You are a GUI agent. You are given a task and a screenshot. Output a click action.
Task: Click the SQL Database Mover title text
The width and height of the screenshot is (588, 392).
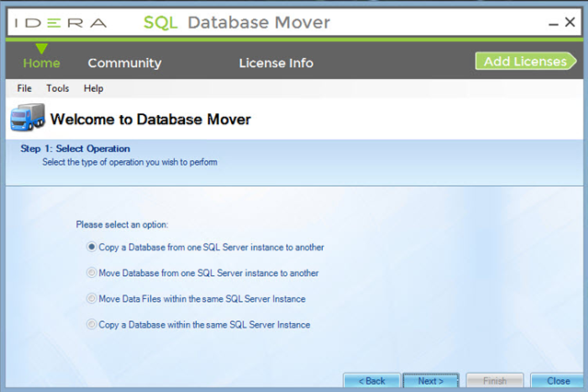coord(236,22)
